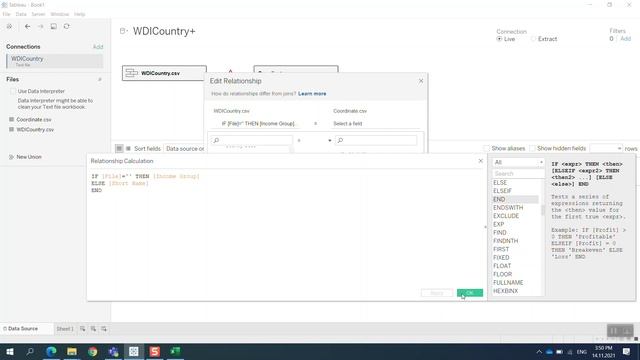
Task: Follow the Learn more link
Action: (312, 94)
